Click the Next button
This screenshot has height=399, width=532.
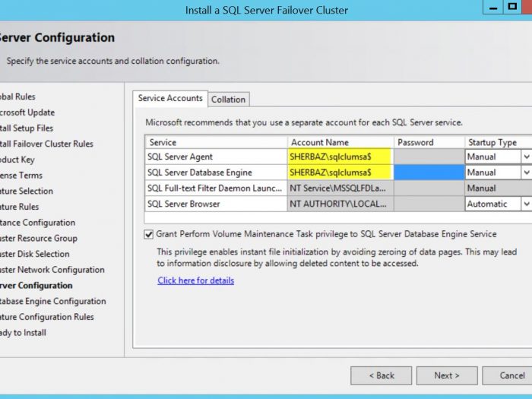click(447, 375)
